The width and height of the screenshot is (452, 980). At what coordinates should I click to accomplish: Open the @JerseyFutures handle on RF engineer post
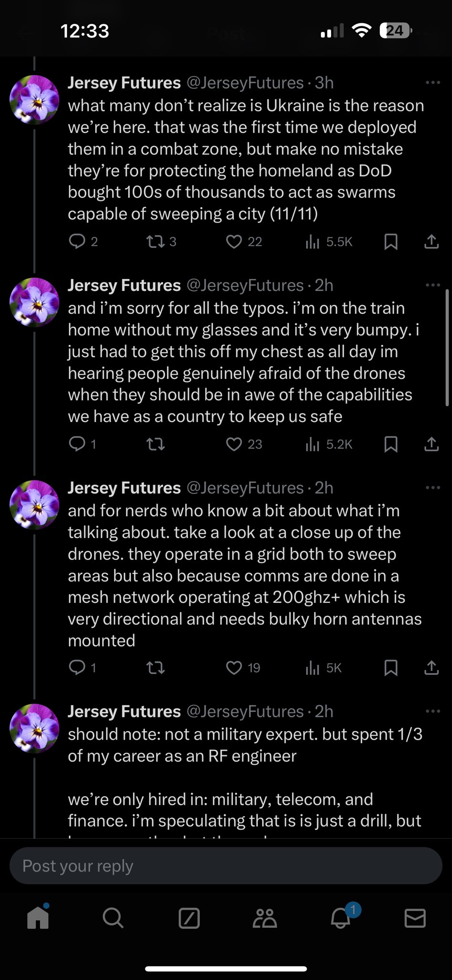[x=244, y=712]
